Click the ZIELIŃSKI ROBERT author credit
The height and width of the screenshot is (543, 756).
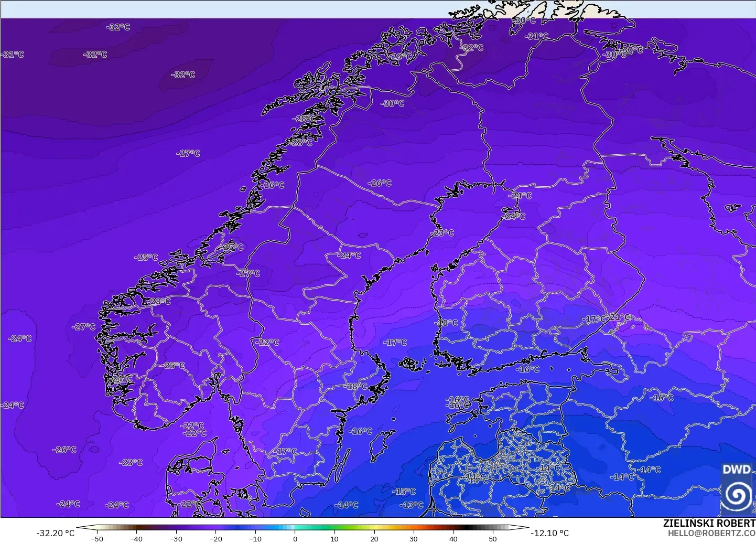709,523
